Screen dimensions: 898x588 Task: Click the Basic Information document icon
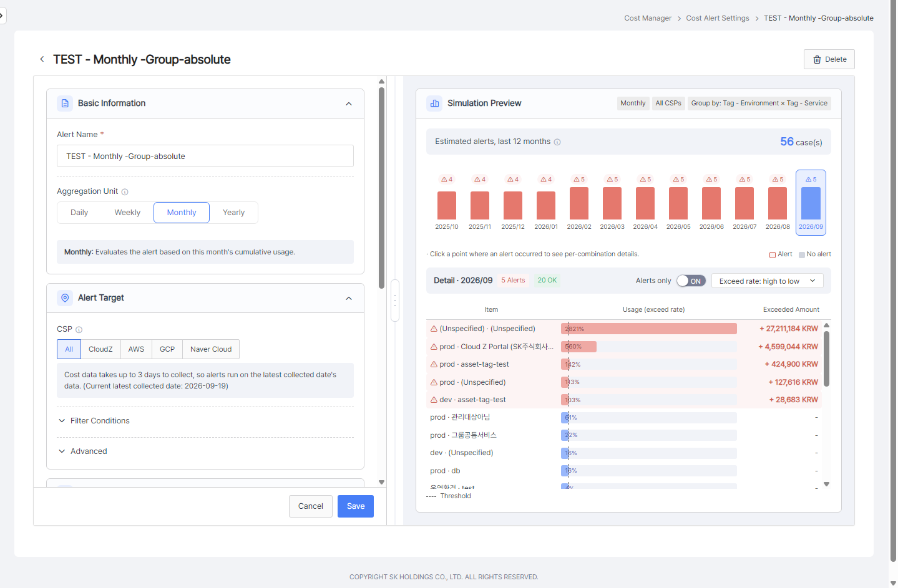click(x=65, y=104)
